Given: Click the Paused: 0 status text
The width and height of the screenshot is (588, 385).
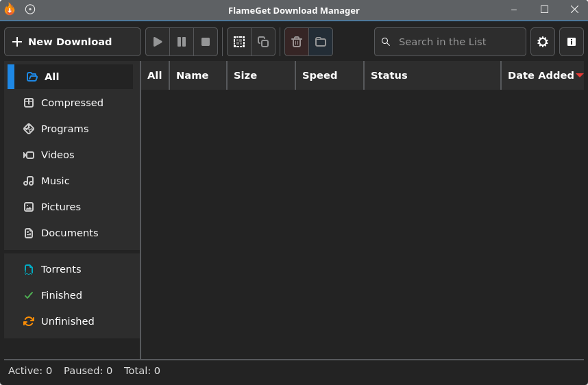Looking at the screenshot, I should [x=88, y=371].
